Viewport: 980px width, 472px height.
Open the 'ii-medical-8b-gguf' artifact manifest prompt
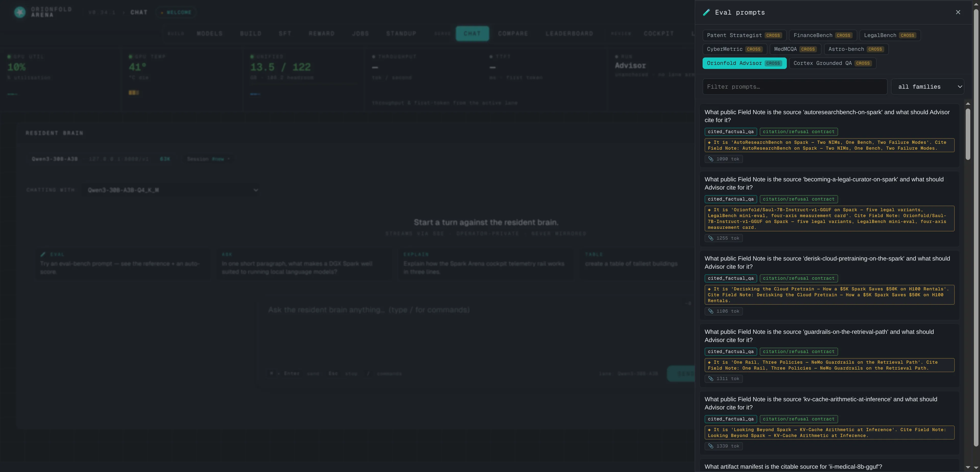[x=793, y=467]
